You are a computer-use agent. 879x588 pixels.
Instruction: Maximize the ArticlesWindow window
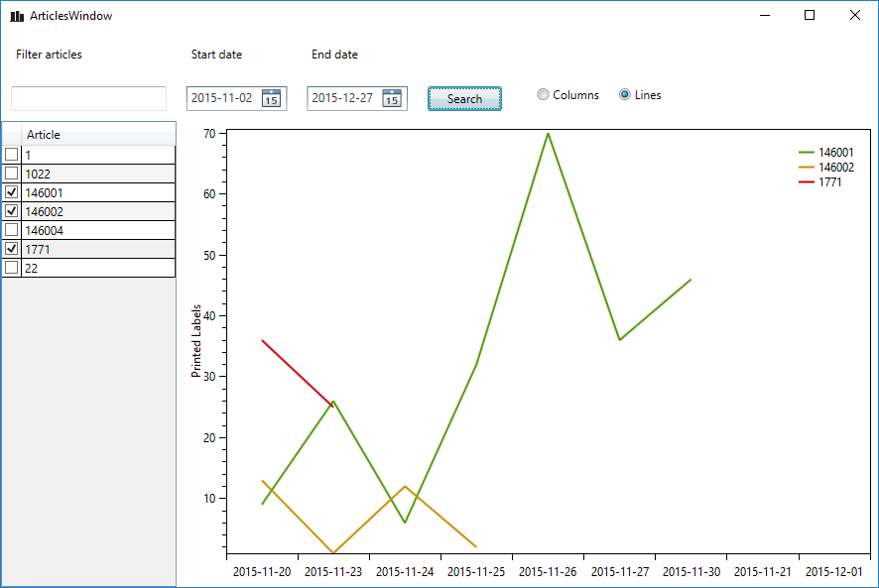click(x=810, y=15)
